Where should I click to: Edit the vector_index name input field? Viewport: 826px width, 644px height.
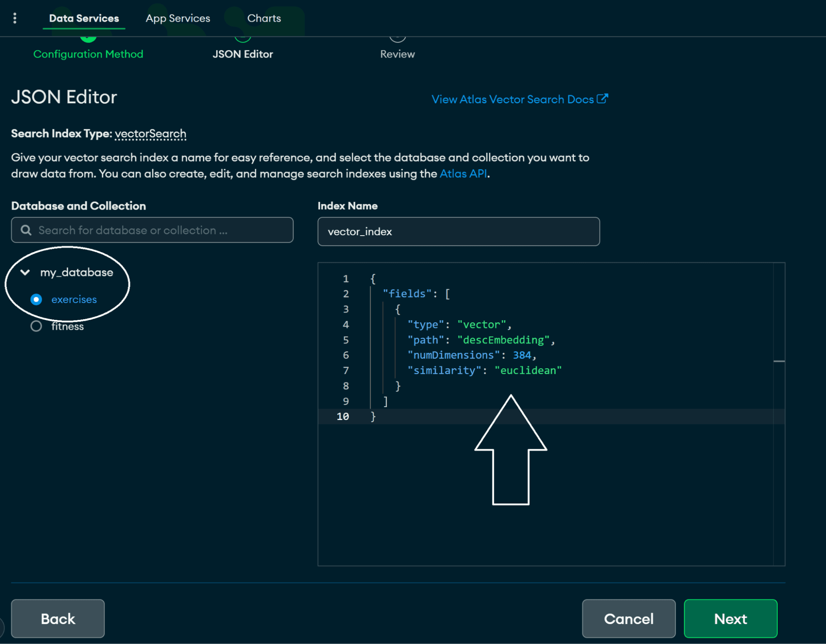(x=458, y=232)
